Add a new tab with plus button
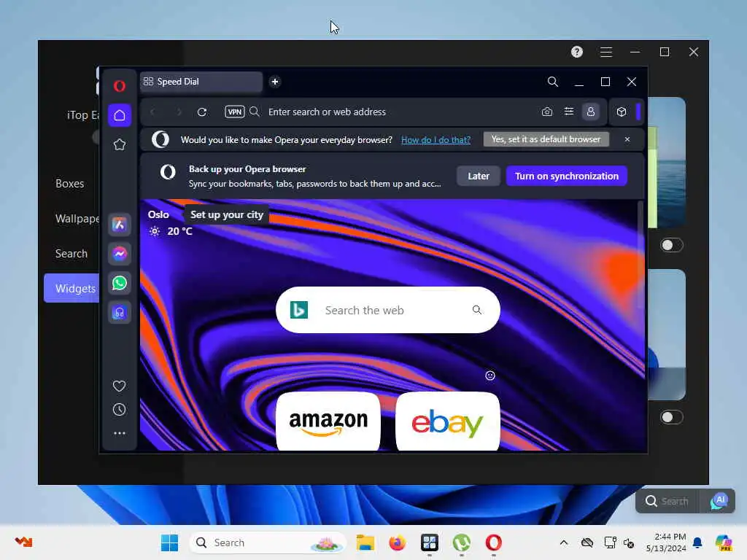The image size is (747, 560). (275, 82)
